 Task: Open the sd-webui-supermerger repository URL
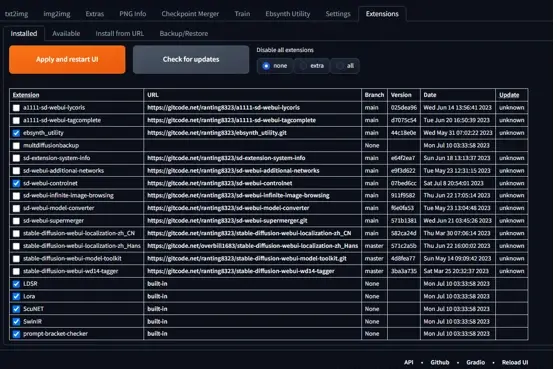coord(227,221)
